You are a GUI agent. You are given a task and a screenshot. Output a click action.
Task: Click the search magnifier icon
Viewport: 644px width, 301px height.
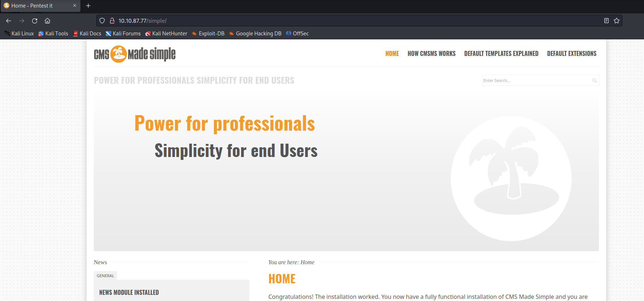(595, 80)
